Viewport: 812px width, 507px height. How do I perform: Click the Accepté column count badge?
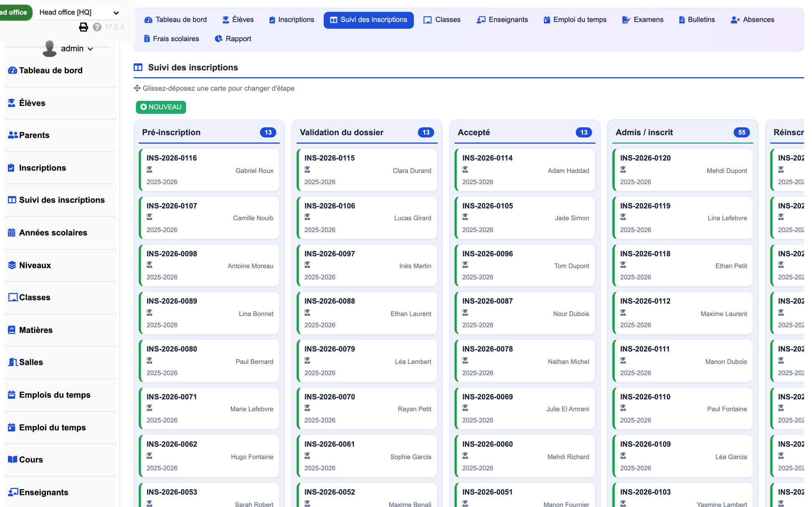(584, 133)
